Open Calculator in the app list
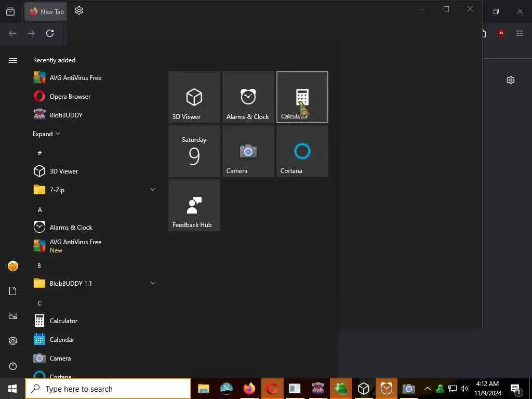 95,321
